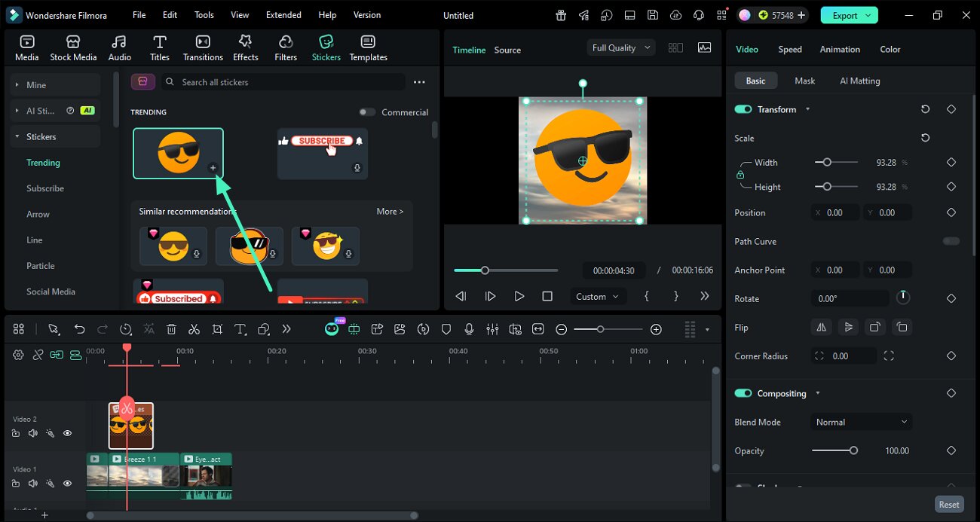Flip the clip horizontally
This screenshot has width=980, height=522.
821,327
